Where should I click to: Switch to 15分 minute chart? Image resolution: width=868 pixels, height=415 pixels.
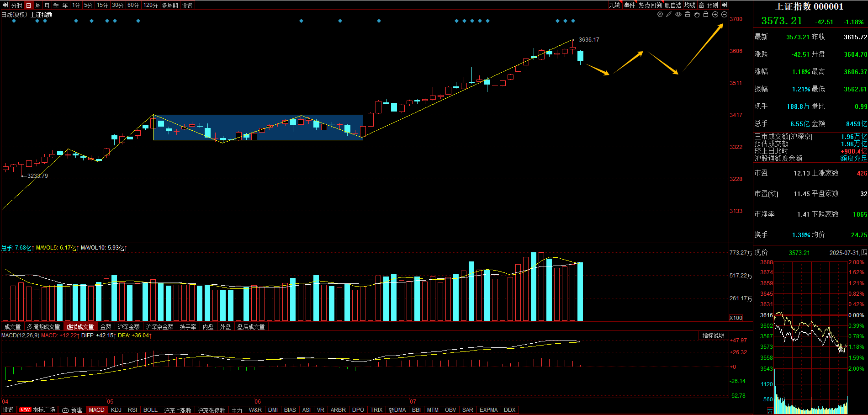102,5
